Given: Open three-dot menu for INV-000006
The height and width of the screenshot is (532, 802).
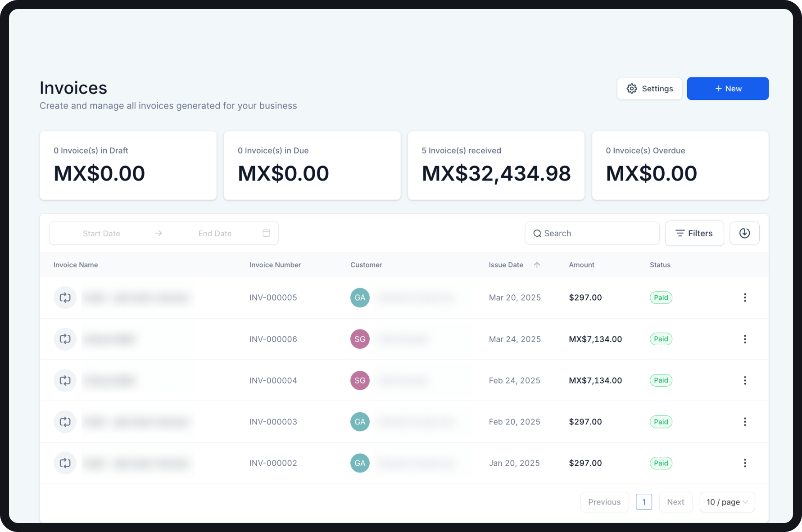Looking at the screenshot, I should point(745,339).
